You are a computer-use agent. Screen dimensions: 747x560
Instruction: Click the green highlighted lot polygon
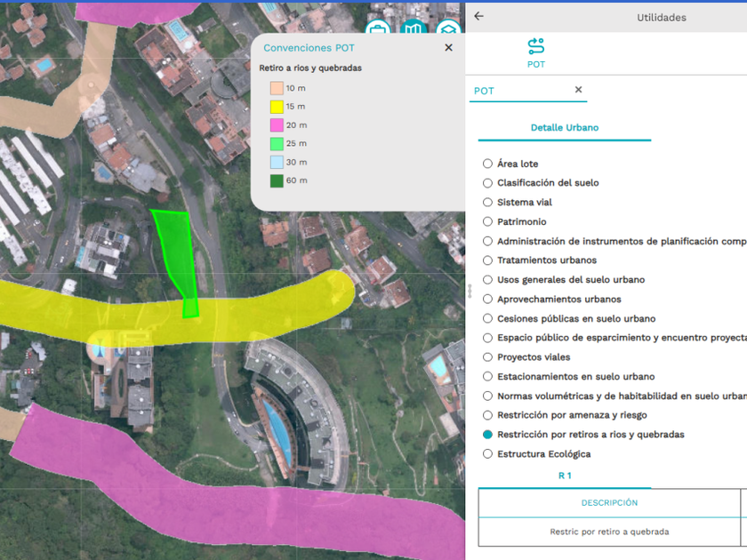178,253
